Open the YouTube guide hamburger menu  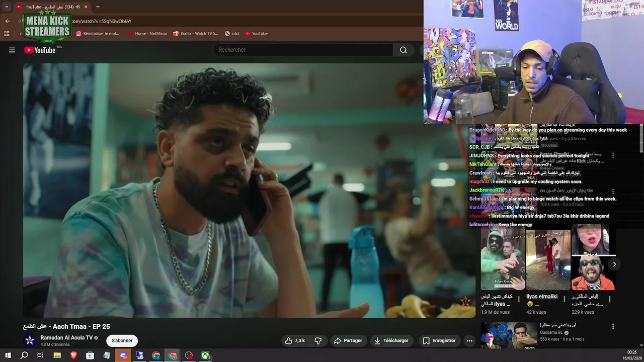pos(12,50)
